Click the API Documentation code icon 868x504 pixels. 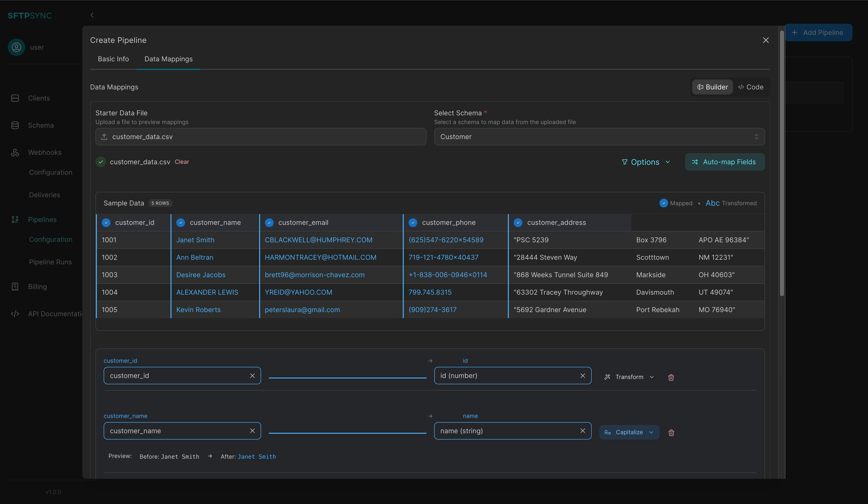click(15, 314)
